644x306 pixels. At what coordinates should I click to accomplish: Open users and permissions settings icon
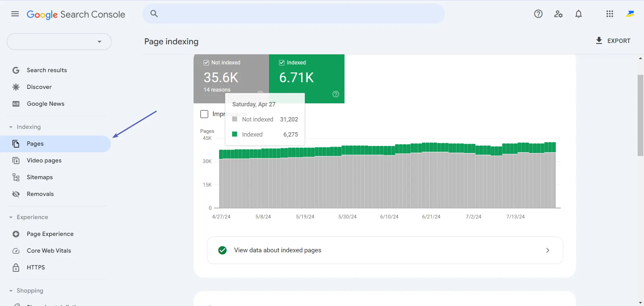coord(558,14)
